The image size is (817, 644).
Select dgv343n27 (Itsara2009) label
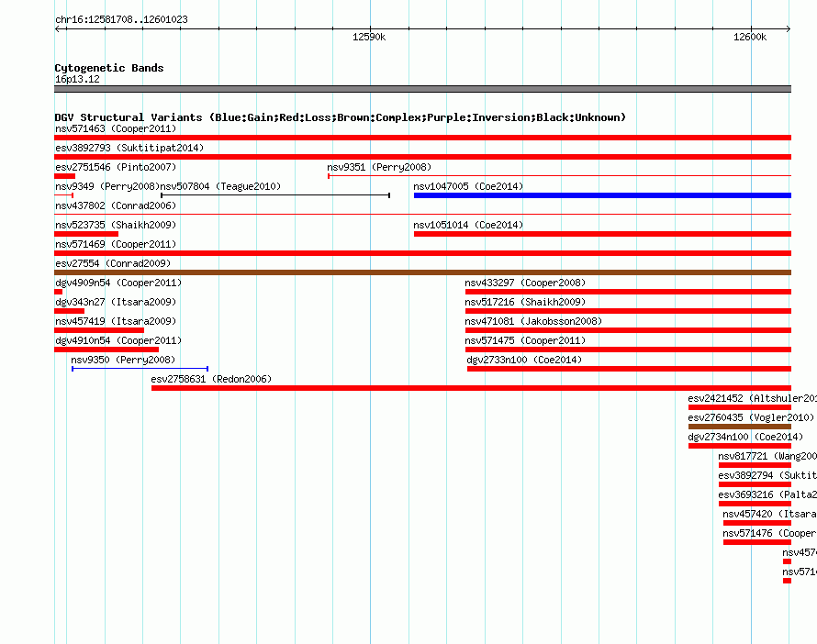click(116, 302)
